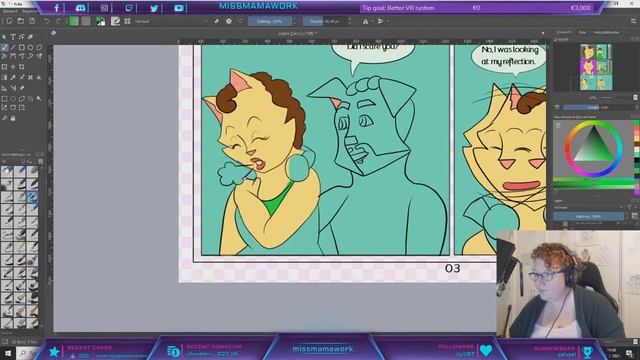
Task: Select the Edit Shapes tool in toolbox
Action: 22,37
